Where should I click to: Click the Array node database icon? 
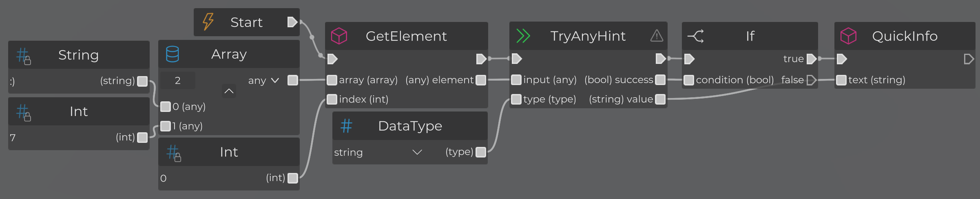(173, 54)
